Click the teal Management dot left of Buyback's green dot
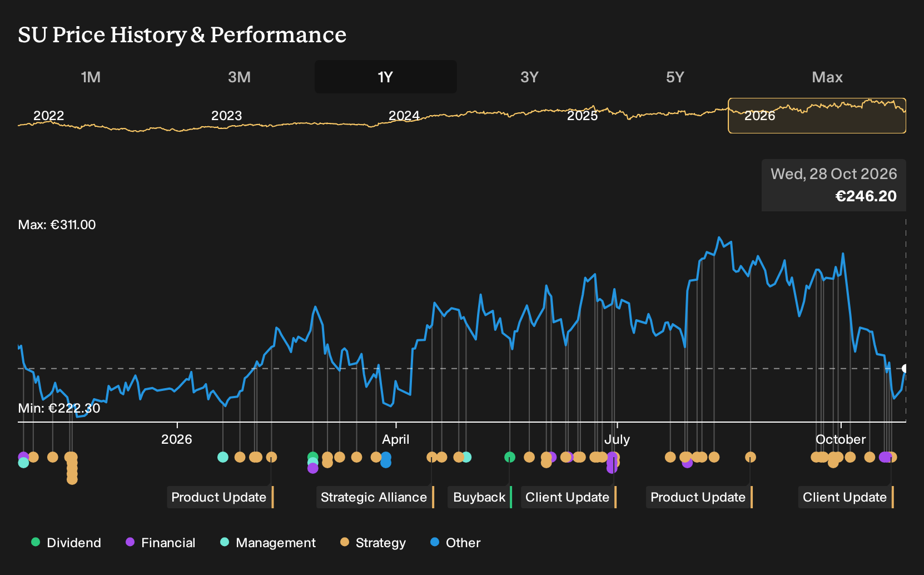Image resolution: width=924 pixels, height=575 pixels. click(x=466, y=457)
